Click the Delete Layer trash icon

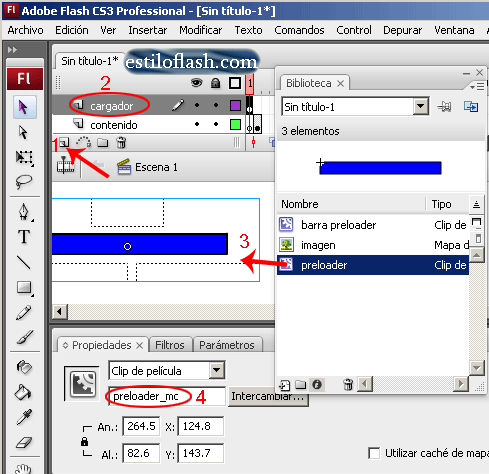pyautogui.click(x=121, y=143)
